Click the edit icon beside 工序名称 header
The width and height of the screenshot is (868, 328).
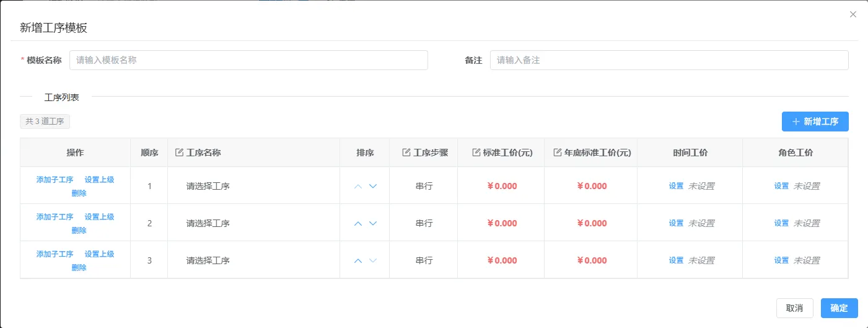pos(180,153)
